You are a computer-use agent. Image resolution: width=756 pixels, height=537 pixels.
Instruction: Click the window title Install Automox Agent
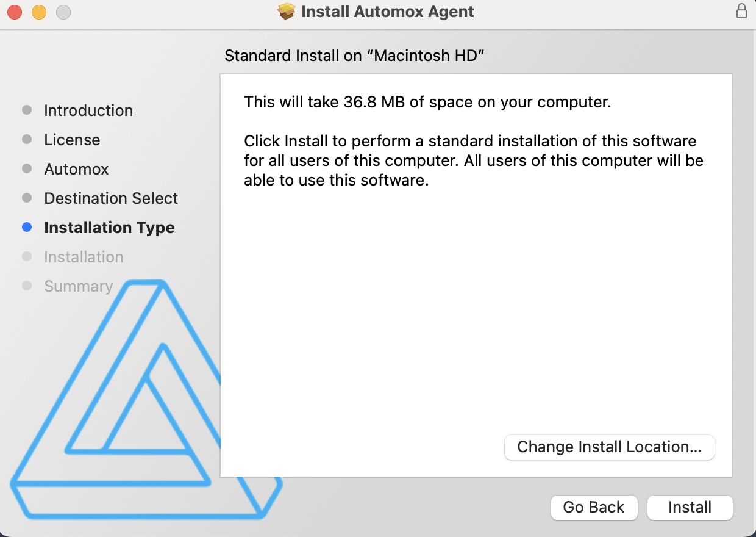pos(388,11)
